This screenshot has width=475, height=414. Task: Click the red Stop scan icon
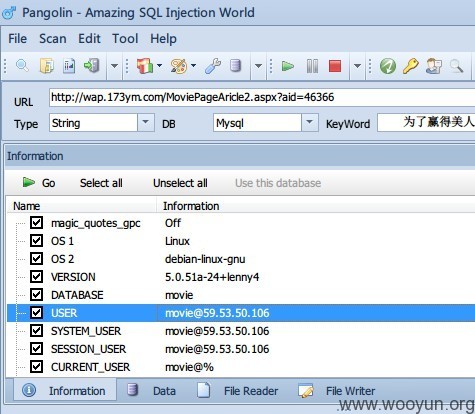335,66
